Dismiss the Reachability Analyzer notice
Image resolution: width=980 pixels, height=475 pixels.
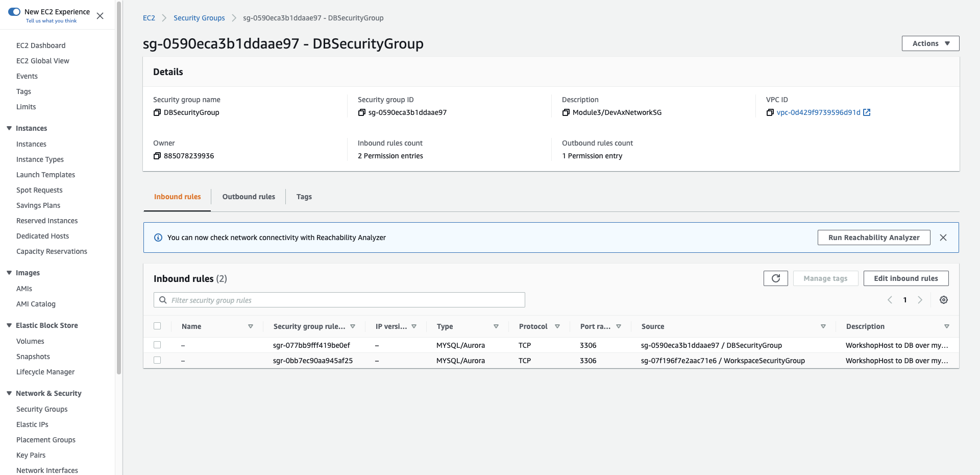point(943,237)
